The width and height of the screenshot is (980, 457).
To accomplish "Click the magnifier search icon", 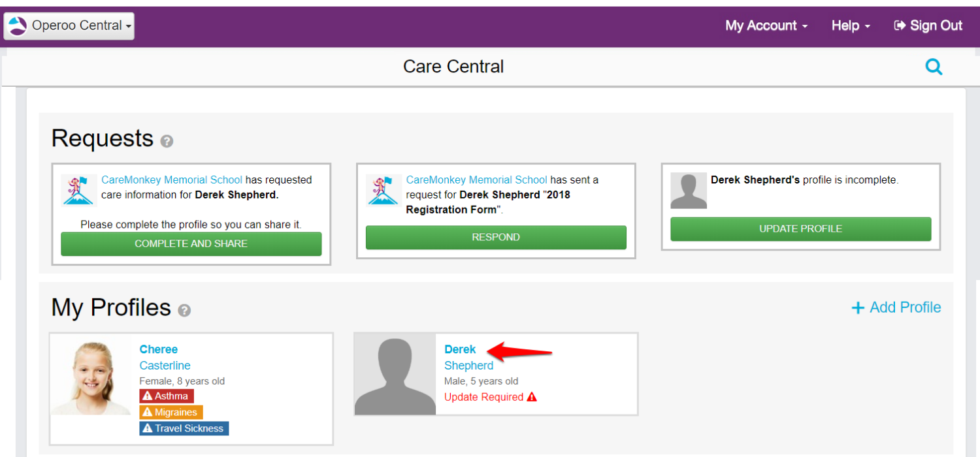I will coord(934,67).
